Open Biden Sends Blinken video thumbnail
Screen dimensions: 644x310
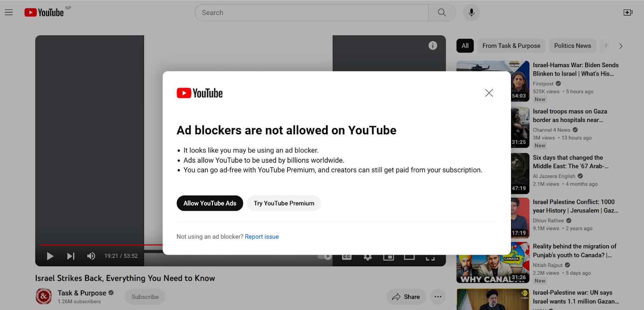[x=493, y=81]
